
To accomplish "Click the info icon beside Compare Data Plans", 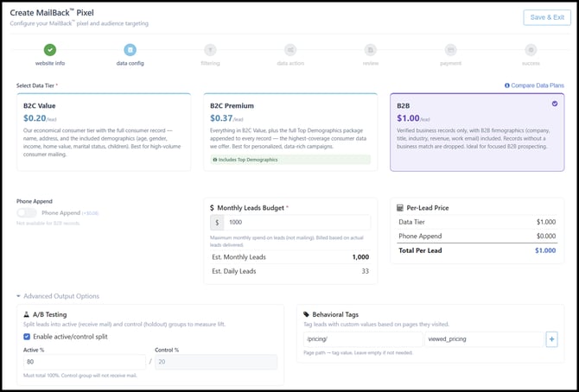I will 507,85.
